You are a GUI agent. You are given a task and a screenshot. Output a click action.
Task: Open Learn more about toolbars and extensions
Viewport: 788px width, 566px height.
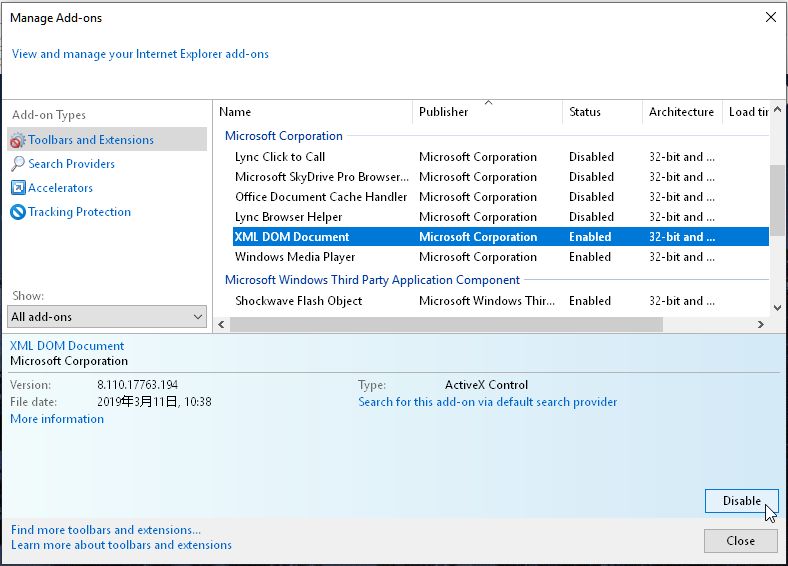click(x=121, y=545)
